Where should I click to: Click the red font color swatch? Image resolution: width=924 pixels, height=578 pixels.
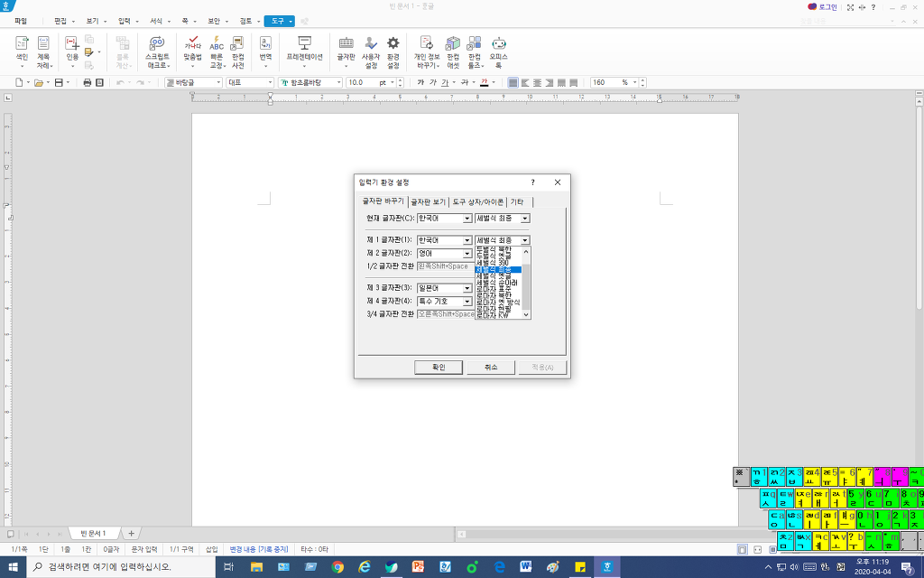[484, 82]
